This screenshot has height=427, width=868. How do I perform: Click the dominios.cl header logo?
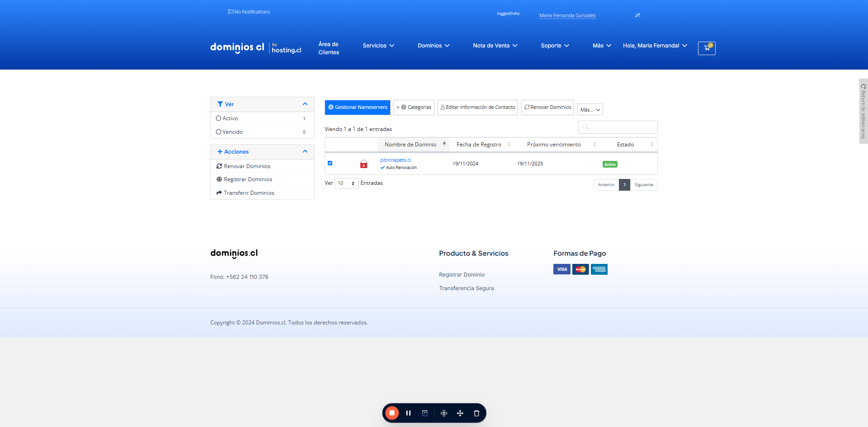click(237, 47)
